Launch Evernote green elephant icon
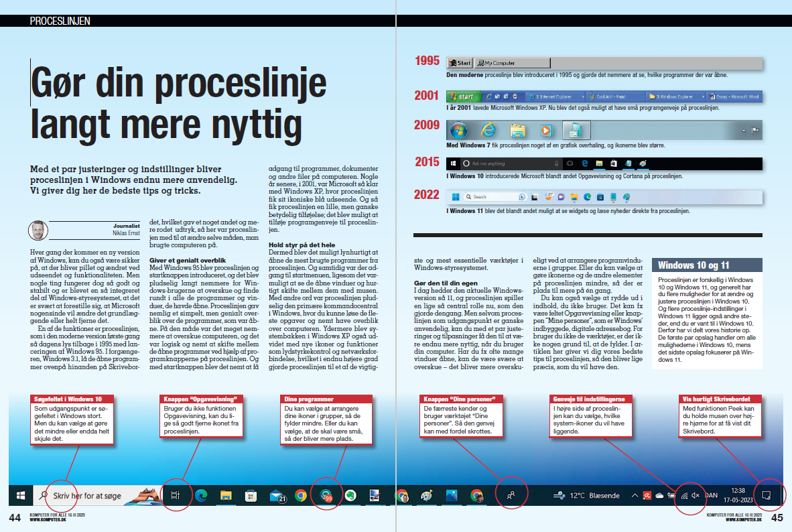792x532 pixels. coord(350,496)
